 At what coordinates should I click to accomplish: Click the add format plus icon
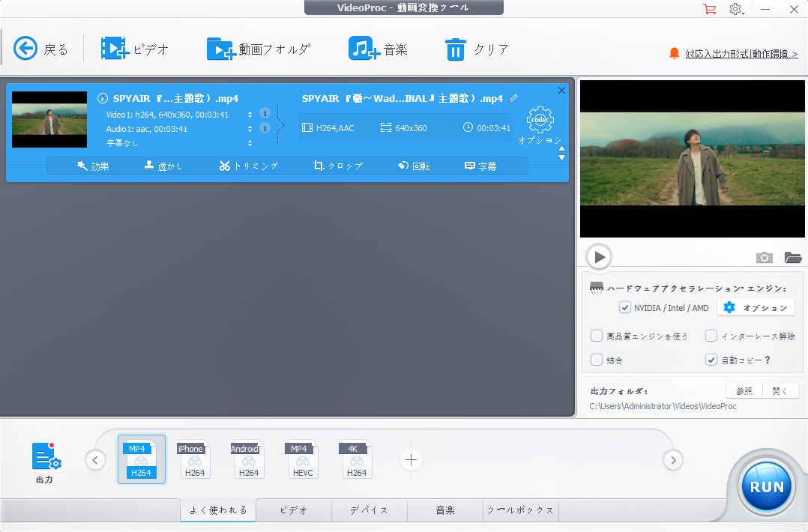tap(411, 459)
